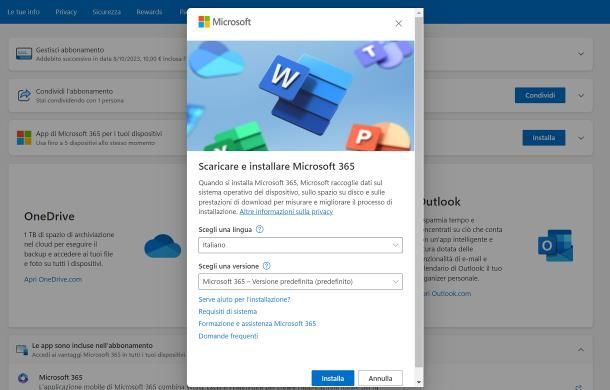Viewport: 610px width, 390px height.
Task: Click the OneDrive cloud icon
Action: point(163,246)
